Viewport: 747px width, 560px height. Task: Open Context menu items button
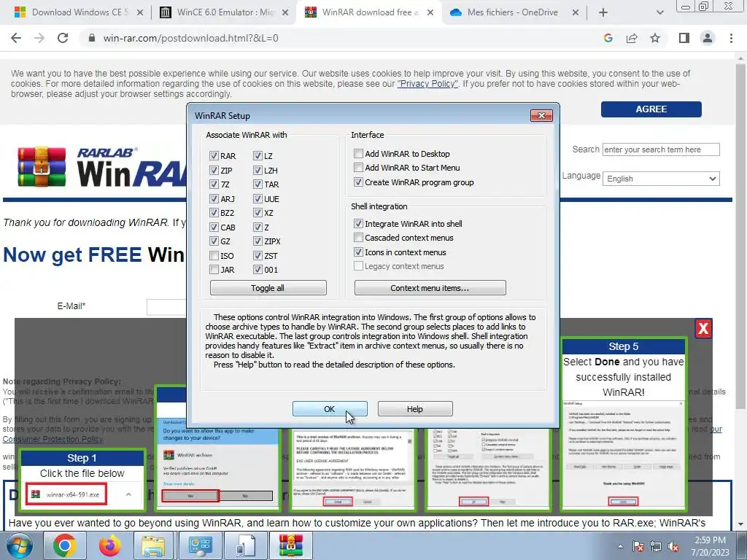pyautogui.click(x=430, y=287)
